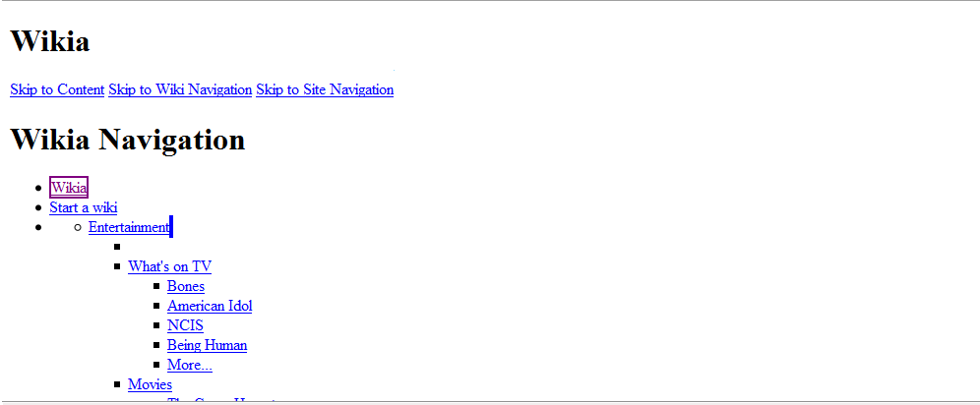Click the Wikia main heading
980x405 pixels.
coord(50,41)
